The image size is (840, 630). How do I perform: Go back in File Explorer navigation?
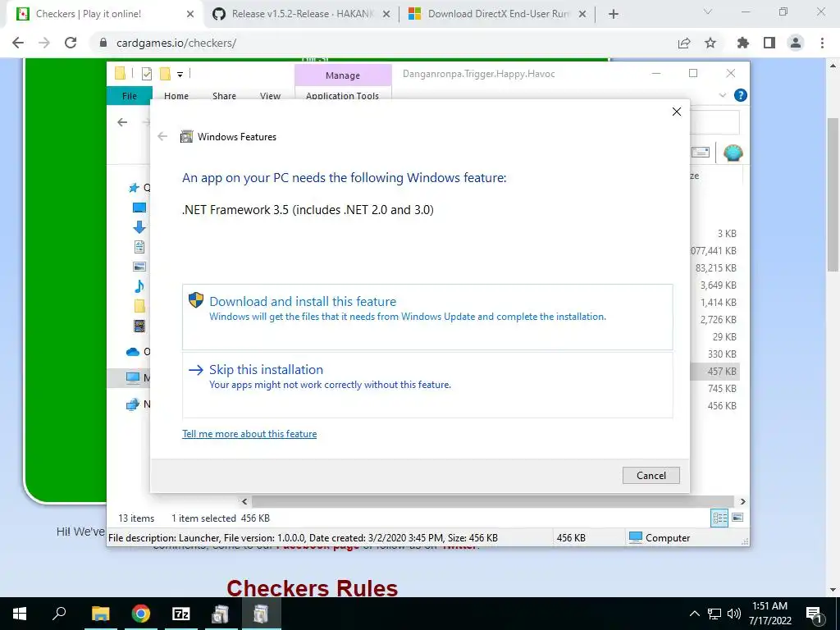click(x=122, y=122)
